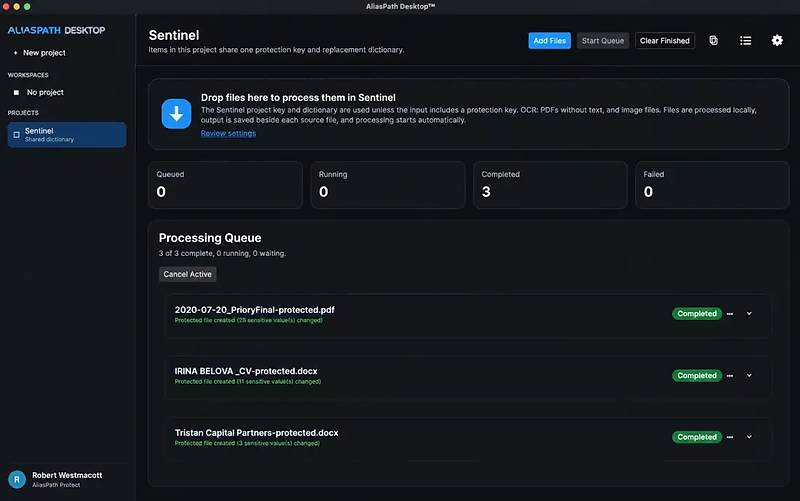This screenshot has height=501, width=800.
Task: Click the Failed count card
Action: (x=712, y=185)
